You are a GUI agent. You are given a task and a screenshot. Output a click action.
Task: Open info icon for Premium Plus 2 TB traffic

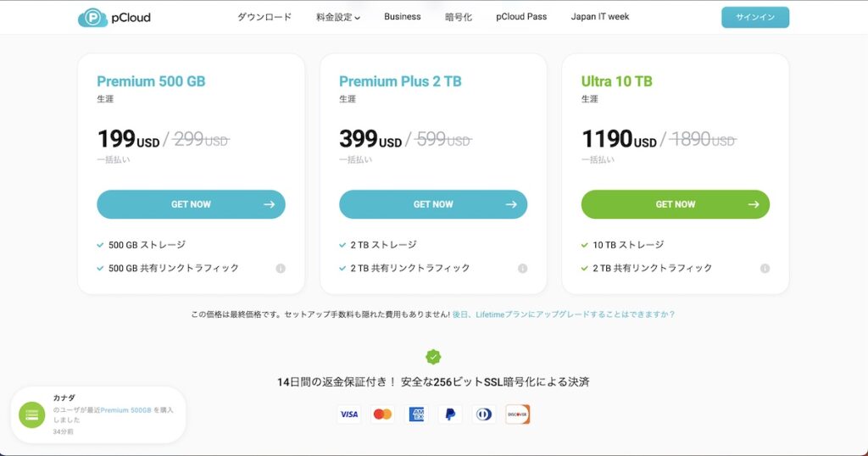(522, 269)
